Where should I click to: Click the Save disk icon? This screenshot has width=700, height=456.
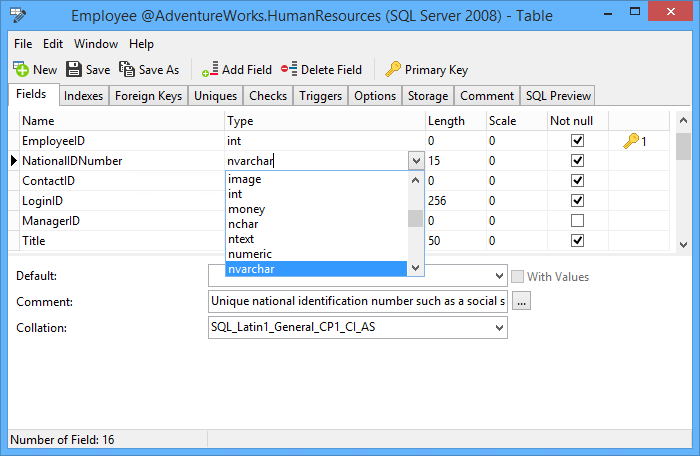click(x=74, y=69)
